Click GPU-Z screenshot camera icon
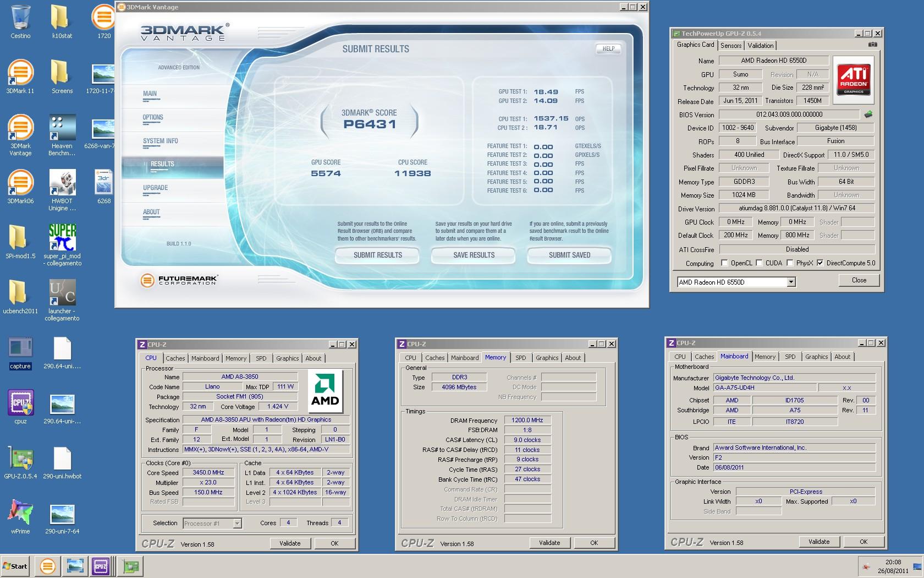 pos(872,45)
